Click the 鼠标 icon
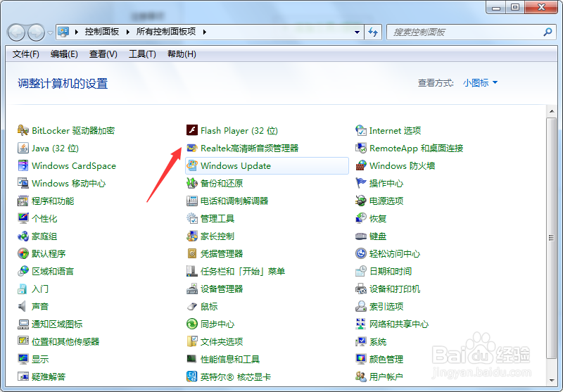The image size is (563, 392). coord(192,306)
